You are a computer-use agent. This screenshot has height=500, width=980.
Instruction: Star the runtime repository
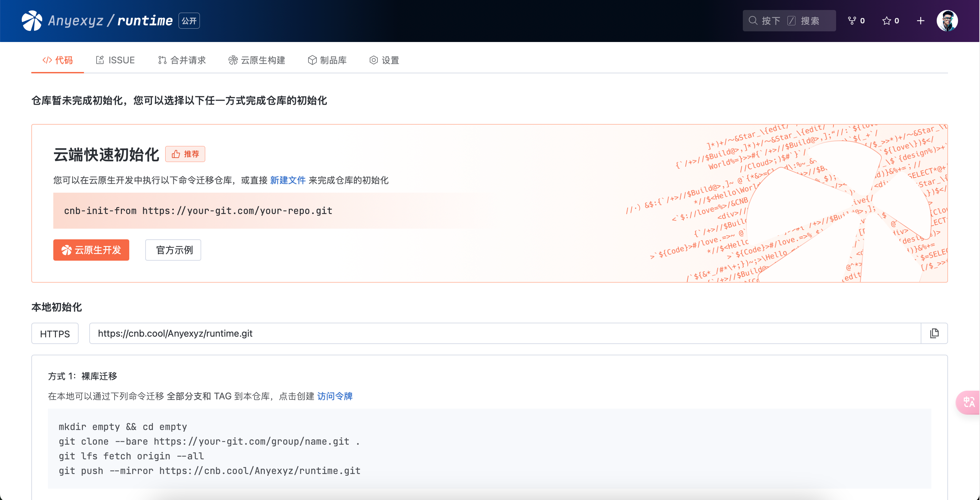click(x=890, y=20)
